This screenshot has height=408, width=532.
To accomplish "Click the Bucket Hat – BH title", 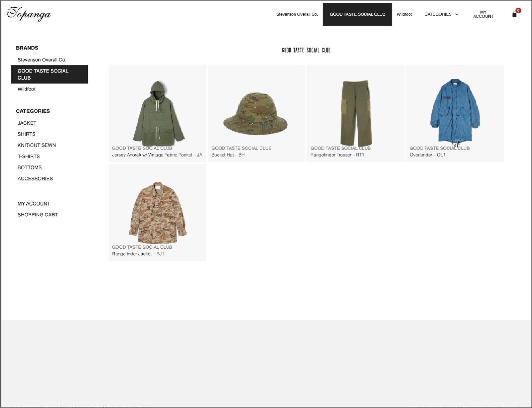I will (228, 155).
